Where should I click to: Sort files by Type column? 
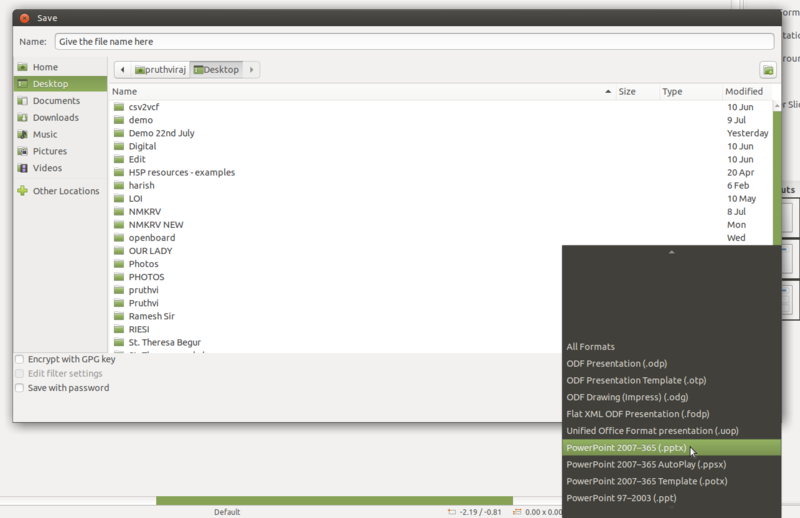(690, 91)
